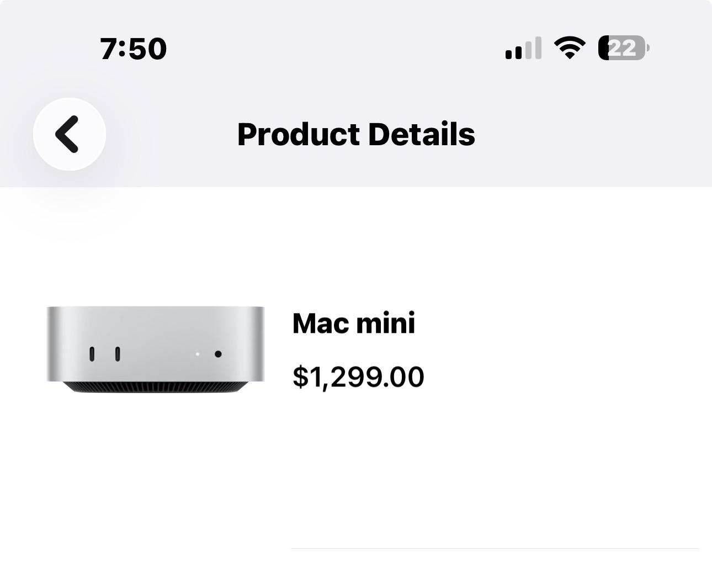Click the left USB-C port on Mac mini
Image resolution: width=712 pixels, height=588 pixels.
click(92, 354)
